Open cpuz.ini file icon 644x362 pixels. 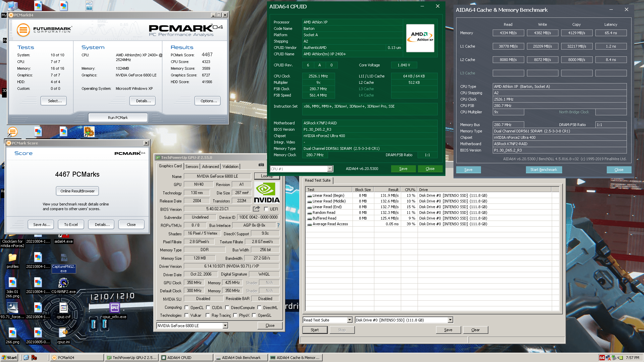click(63, 333)
